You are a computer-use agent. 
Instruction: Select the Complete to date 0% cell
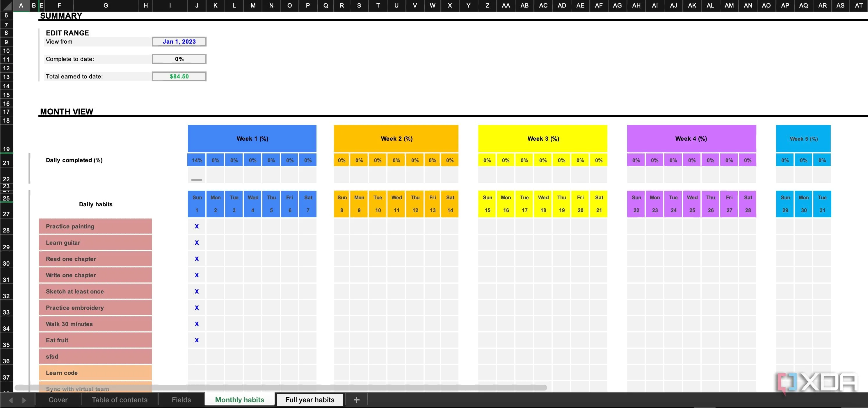(x=179, y=59)
